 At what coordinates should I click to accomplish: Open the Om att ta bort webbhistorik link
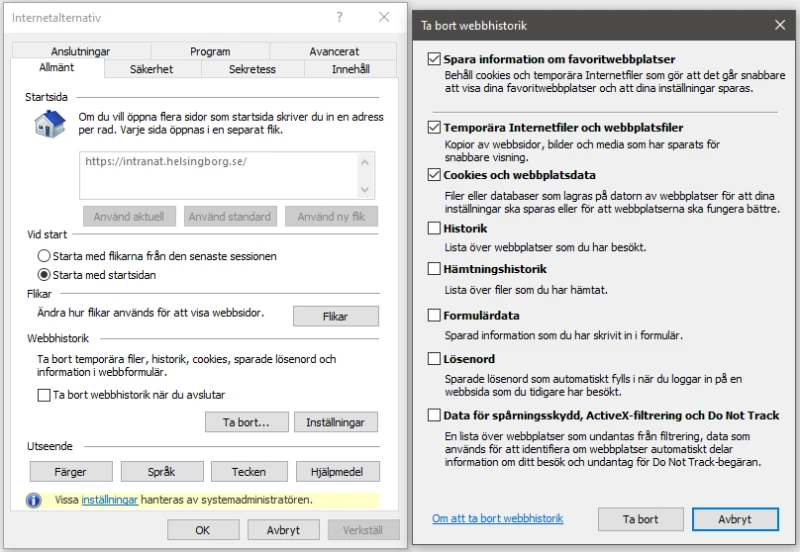[x=497, y=518]
